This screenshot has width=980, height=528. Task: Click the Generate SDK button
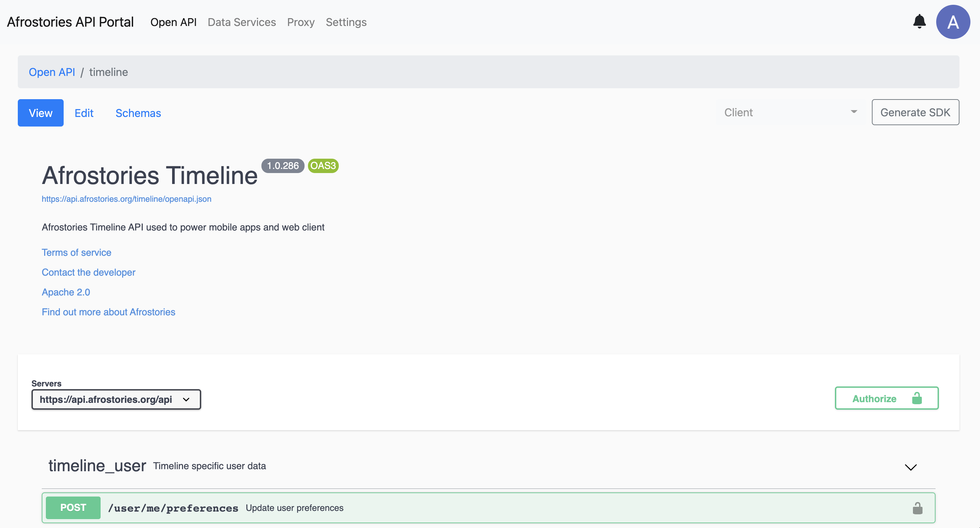tap(915, 112)
